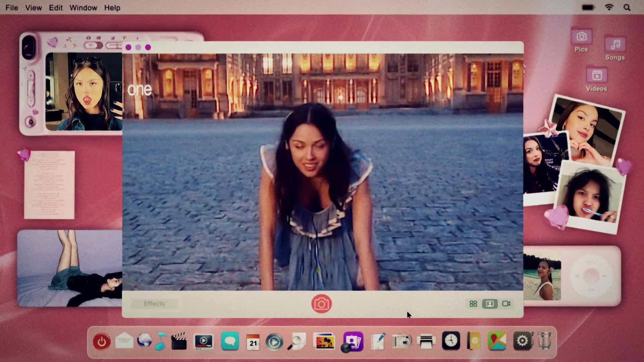Click the beach photo on music player

pos(542,277)
